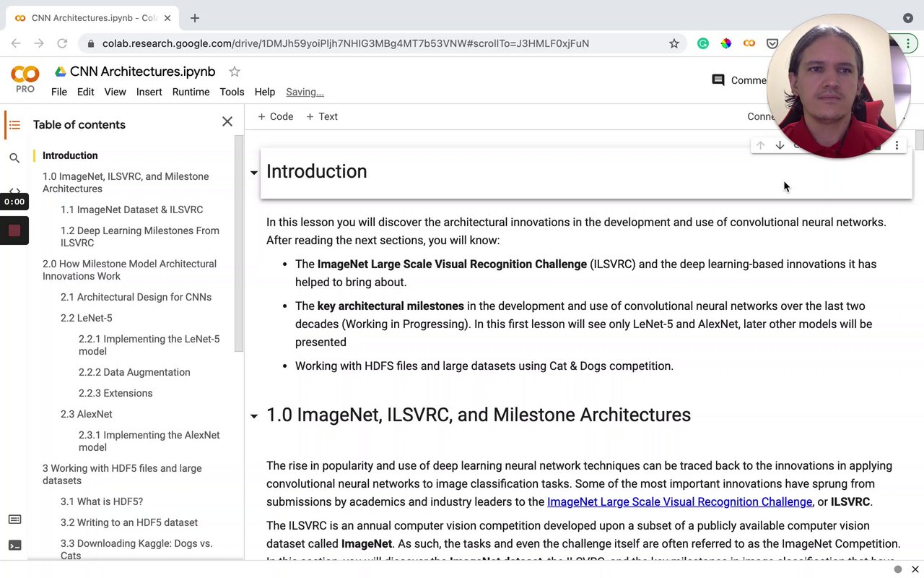Star the CNN Architectures notebook

pyautogui.click(x=235, y=72)
